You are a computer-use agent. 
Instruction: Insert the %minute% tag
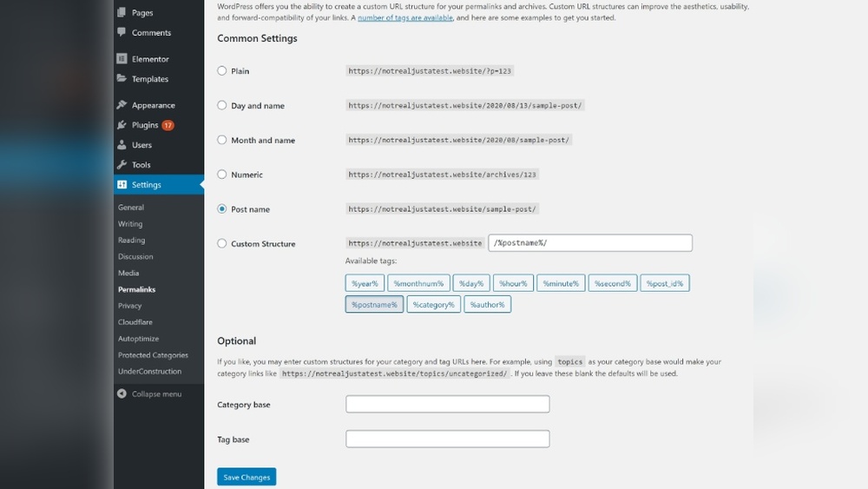[x=561, y=283]
